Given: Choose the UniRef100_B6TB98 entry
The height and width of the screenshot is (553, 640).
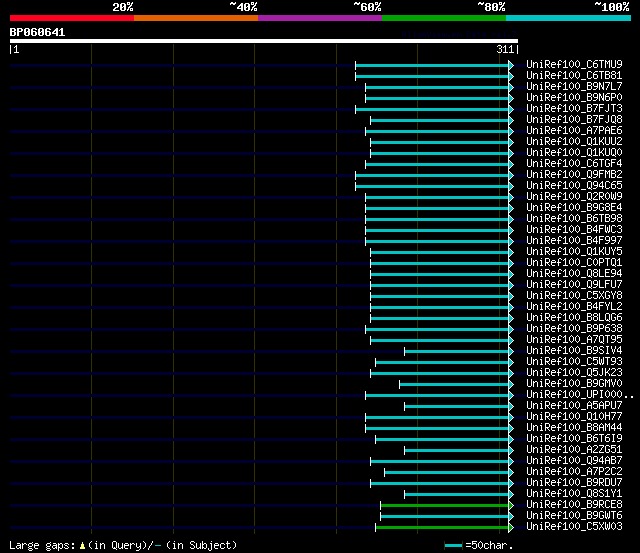Looking at the screenshot, I should pyautogui.click(x=574, y=218).
